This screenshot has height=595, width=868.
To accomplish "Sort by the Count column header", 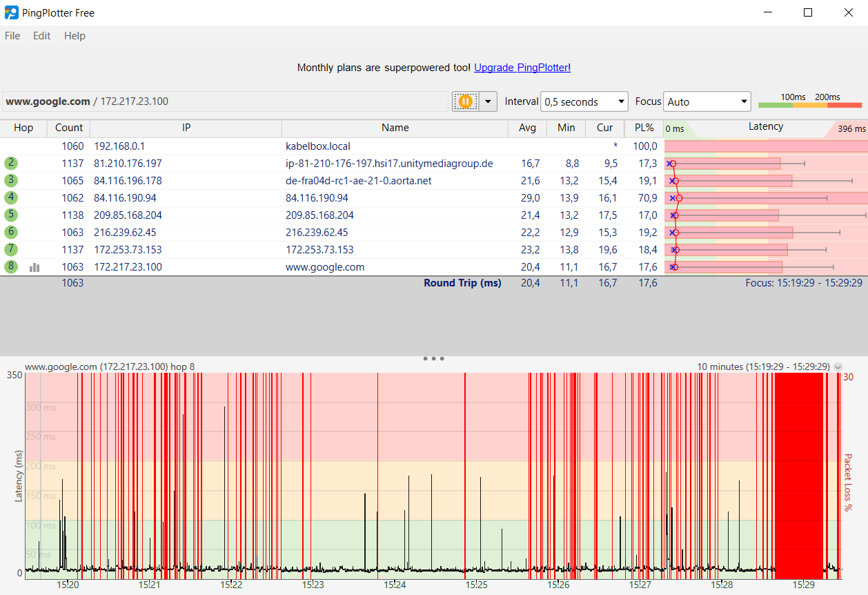I will click(x=69, y=128).
